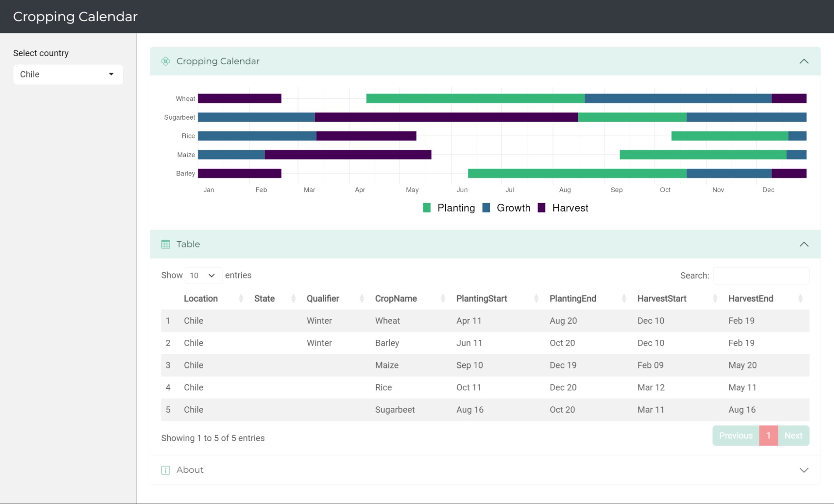Collapse the Table section
Image resolution: width=834 pixels, height=504 pixels.
pyautogui.click(x=804, y=244)
